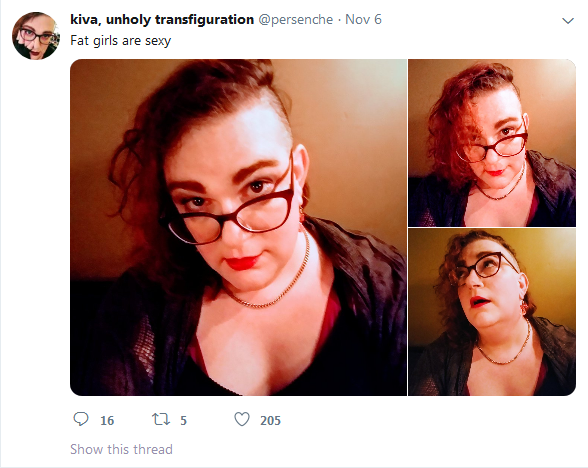Click the tweet text Fat girls are sexy
The image size is (588, 468).
click(x=120, y=40)
